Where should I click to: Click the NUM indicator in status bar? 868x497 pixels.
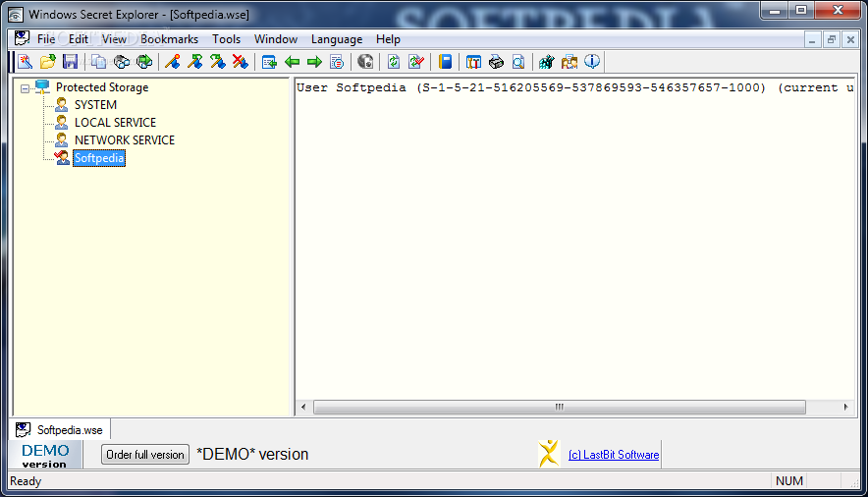(x=788, y=481)
